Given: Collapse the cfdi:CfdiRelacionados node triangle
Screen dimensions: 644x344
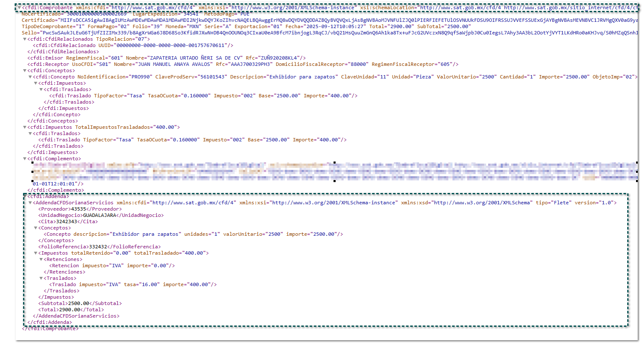Looking at the screenshot, I should click(25, 39).
